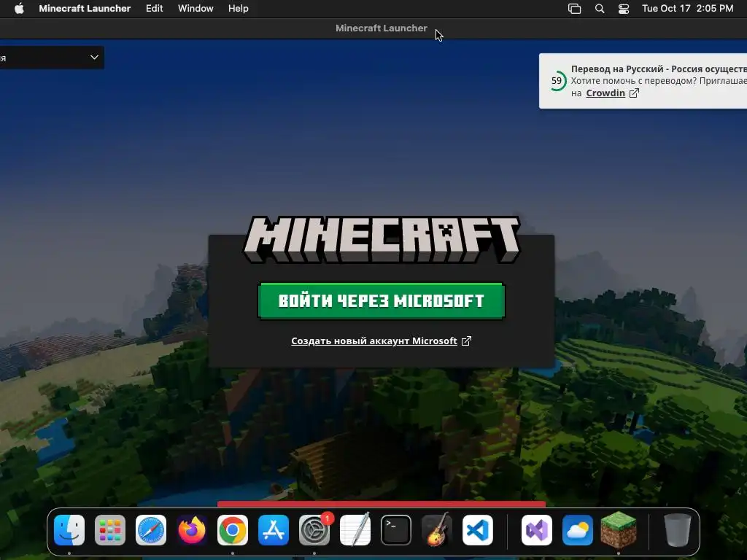Launch Firefox from the Dock

[x=192, y=530]
